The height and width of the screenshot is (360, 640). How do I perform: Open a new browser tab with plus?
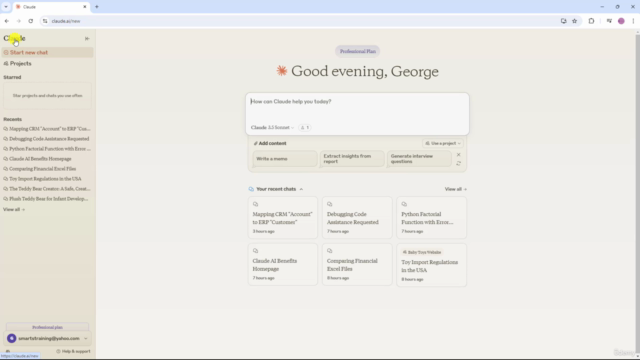point(97,7)
